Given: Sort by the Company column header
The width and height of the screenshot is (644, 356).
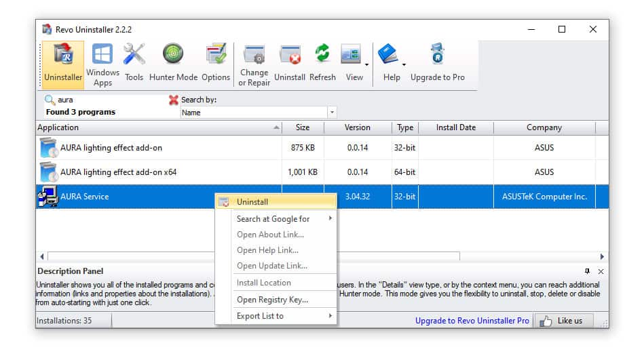Looking at the screenshot, I should pyautogui.click(x=544, y=127).
